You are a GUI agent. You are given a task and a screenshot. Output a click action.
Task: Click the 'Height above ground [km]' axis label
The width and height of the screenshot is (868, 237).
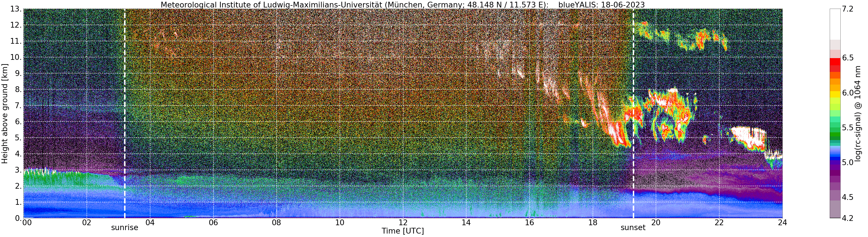(x=5, y=113)
